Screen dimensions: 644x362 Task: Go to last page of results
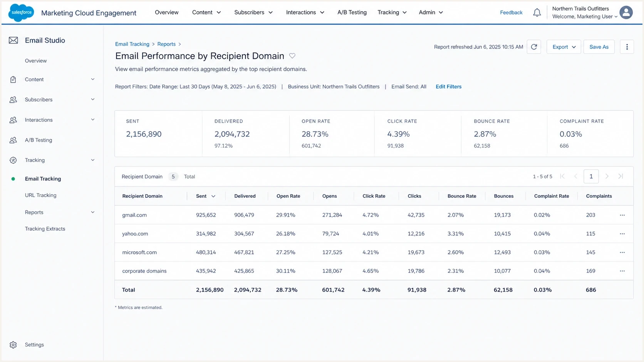pyautogui.click(x=621, y=176)
